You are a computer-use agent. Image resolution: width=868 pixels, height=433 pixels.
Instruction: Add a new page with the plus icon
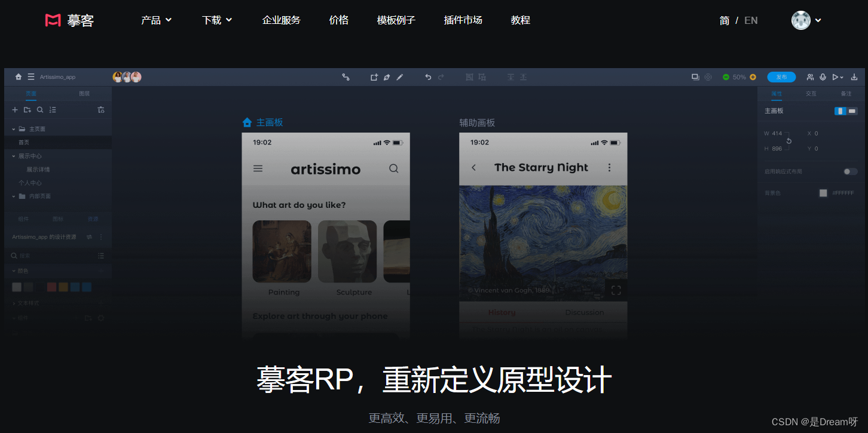16,110
